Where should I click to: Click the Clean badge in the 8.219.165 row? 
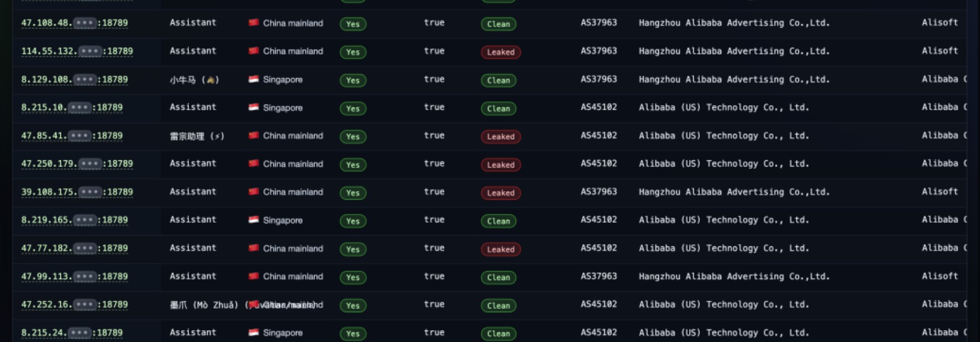tap(498, 221)
